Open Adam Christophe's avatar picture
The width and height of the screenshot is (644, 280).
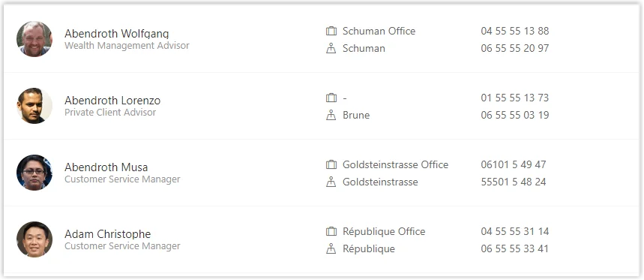[34, 239]
